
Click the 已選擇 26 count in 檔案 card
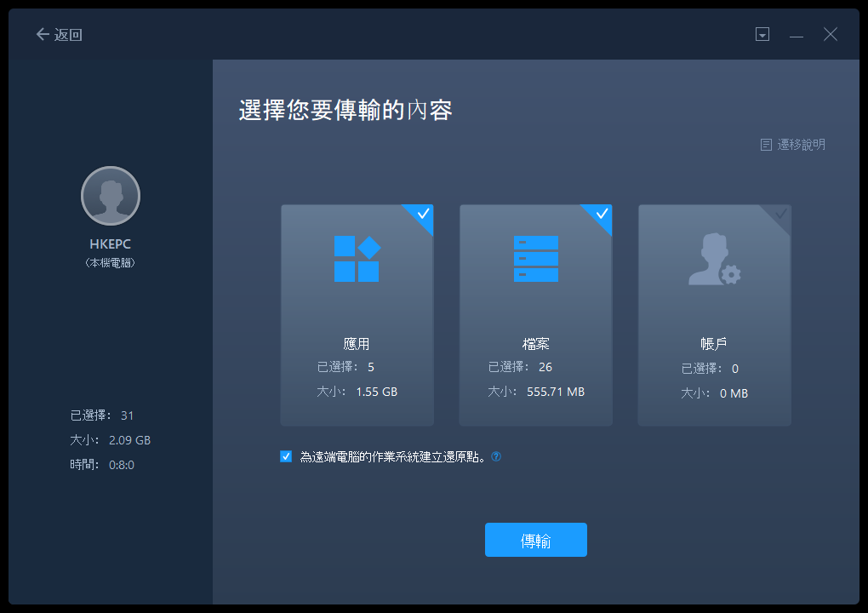click(520, 367)
